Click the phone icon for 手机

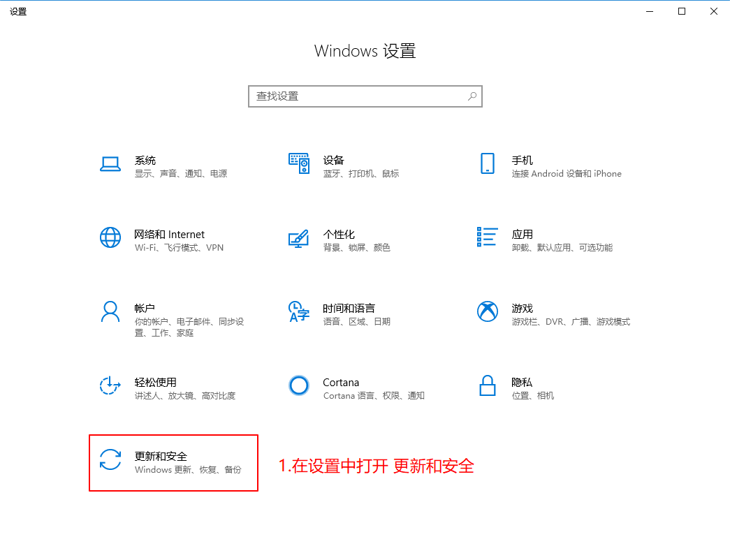(x=488, y=163)
